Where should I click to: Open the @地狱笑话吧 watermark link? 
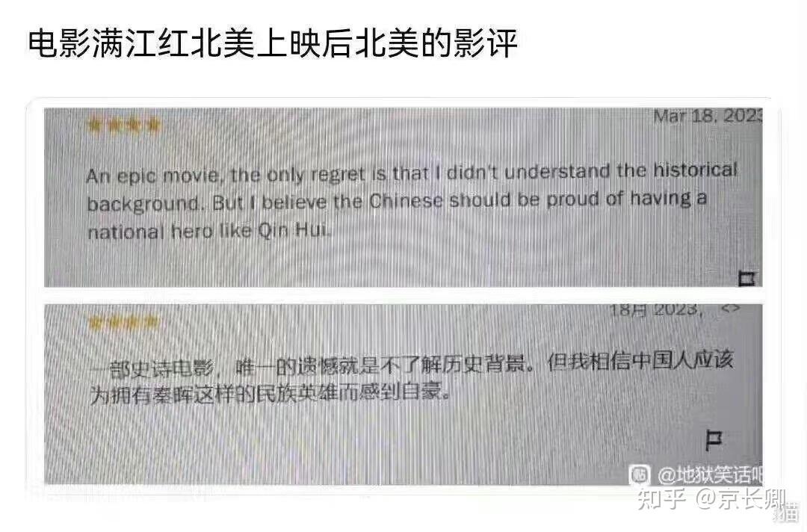pos(709,474)
